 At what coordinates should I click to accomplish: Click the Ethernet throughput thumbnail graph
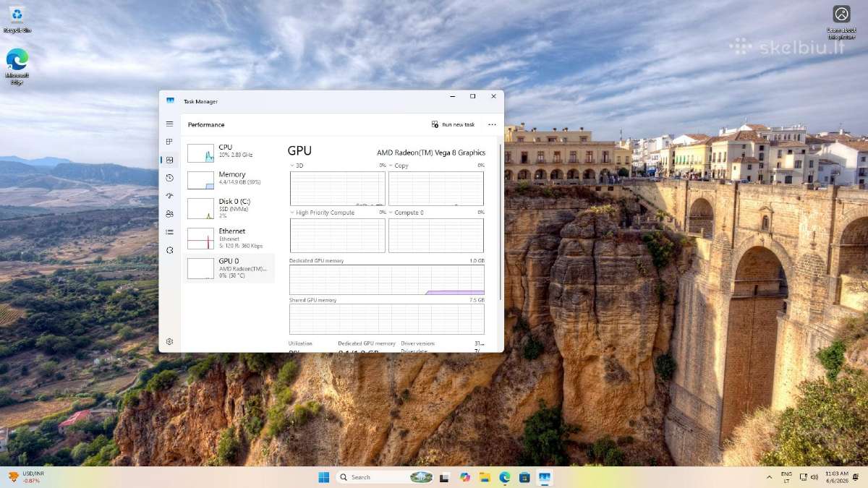(x=200, y=239)
